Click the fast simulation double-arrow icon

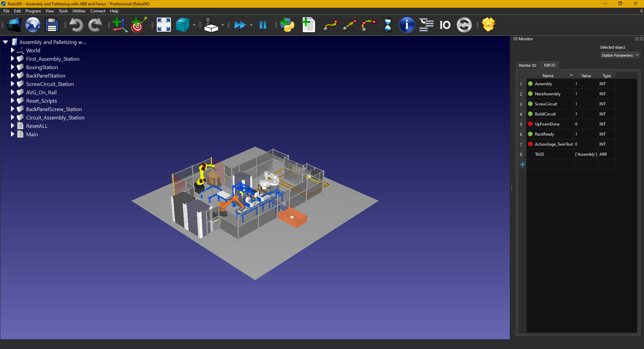(240, 25)
